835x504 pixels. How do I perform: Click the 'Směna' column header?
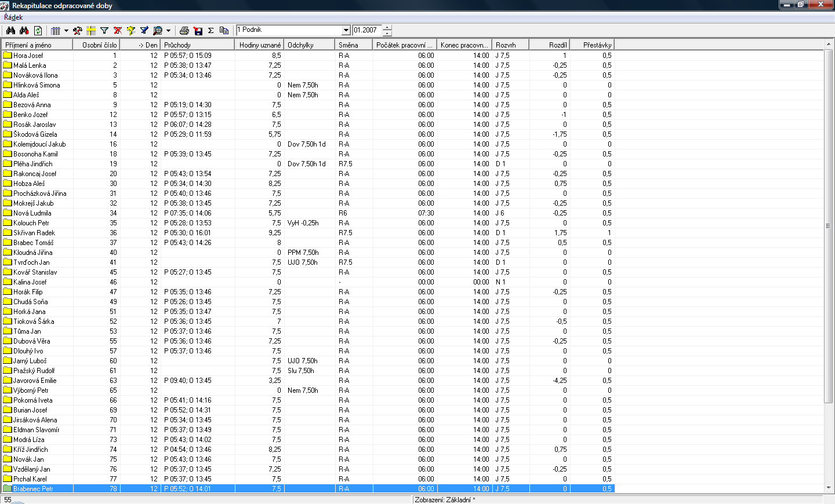coord(354,45)
